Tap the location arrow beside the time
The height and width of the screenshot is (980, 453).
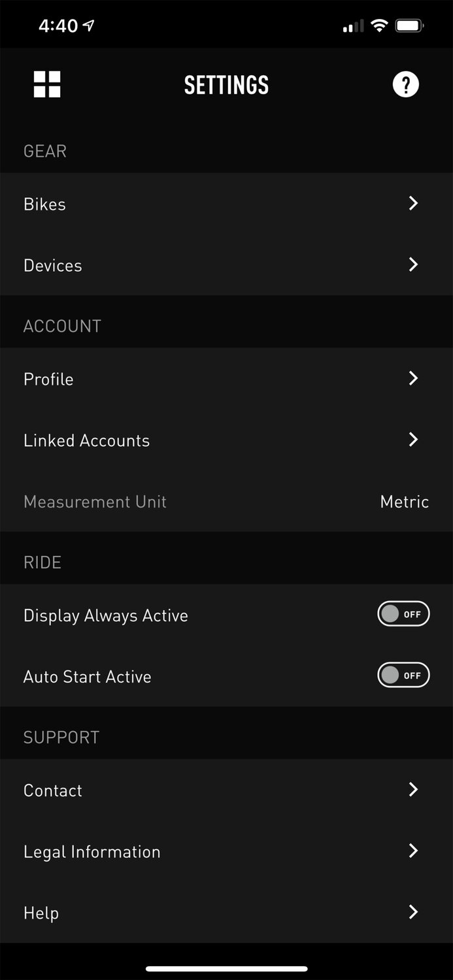[89, 25]
